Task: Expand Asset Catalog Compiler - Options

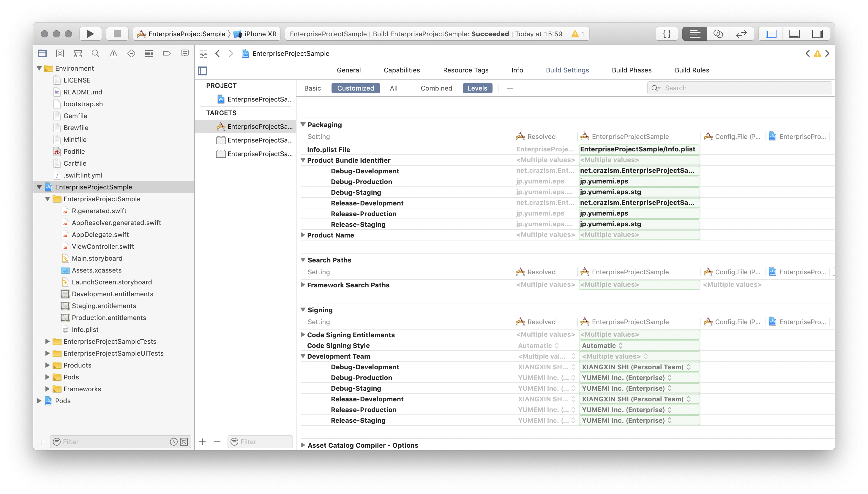Action: click(x=303, y=445)
